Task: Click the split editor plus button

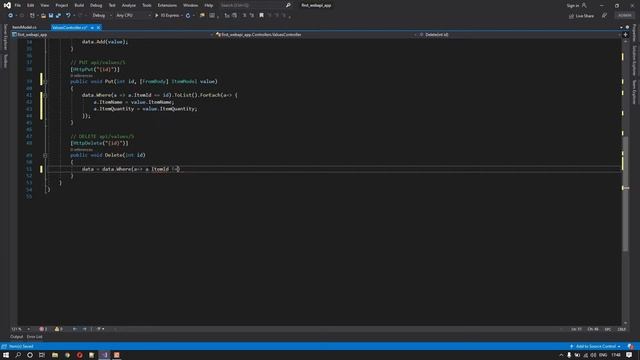Action: pos(625,35)
